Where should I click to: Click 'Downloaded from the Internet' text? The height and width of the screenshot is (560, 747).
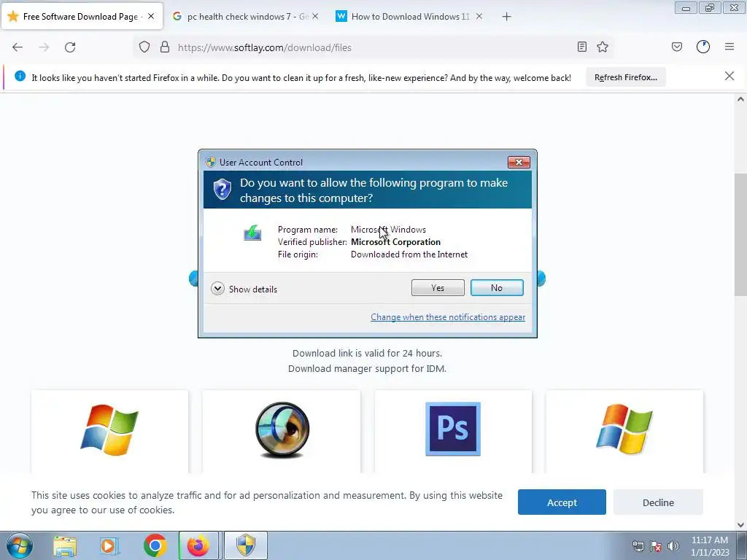409,254
